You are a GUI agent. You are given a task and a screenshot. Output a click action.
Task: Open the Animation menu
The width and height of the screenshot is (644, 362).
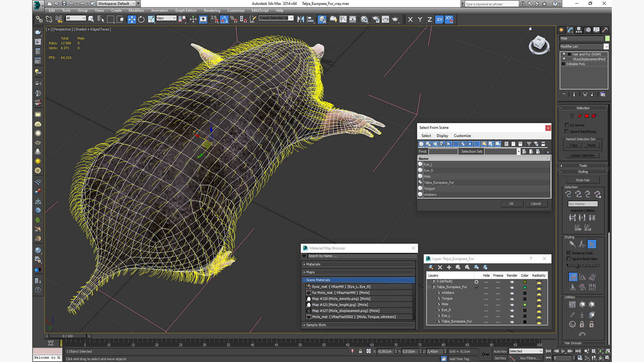point(159,10)
